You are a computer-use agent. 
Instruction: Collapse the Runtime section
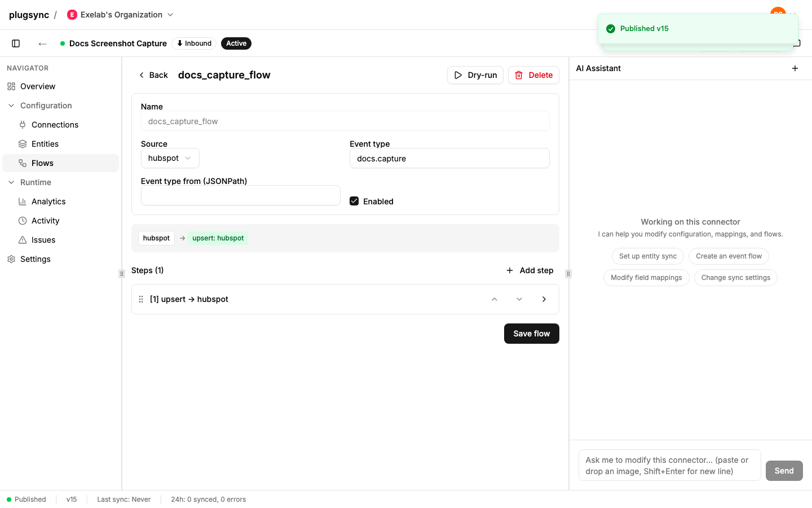tap(11, 182)
